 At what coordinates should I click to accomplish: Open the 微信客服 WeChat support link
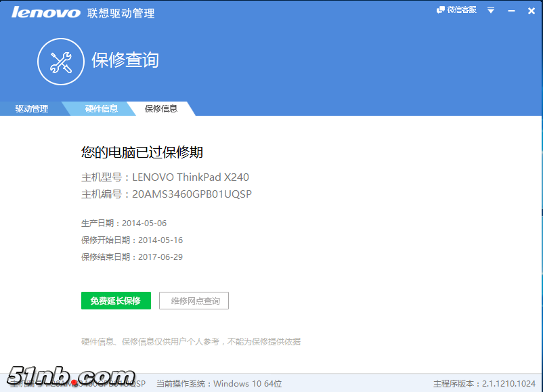pos(456,10)
